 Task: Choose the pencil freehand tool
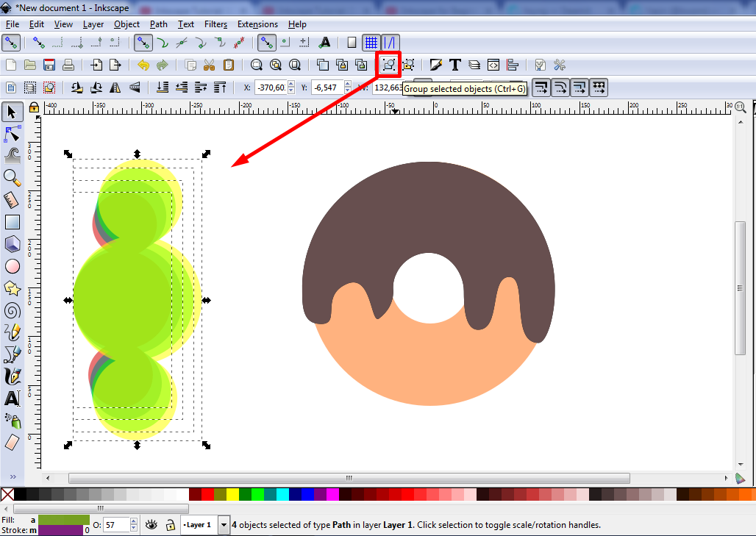[12, 332]
